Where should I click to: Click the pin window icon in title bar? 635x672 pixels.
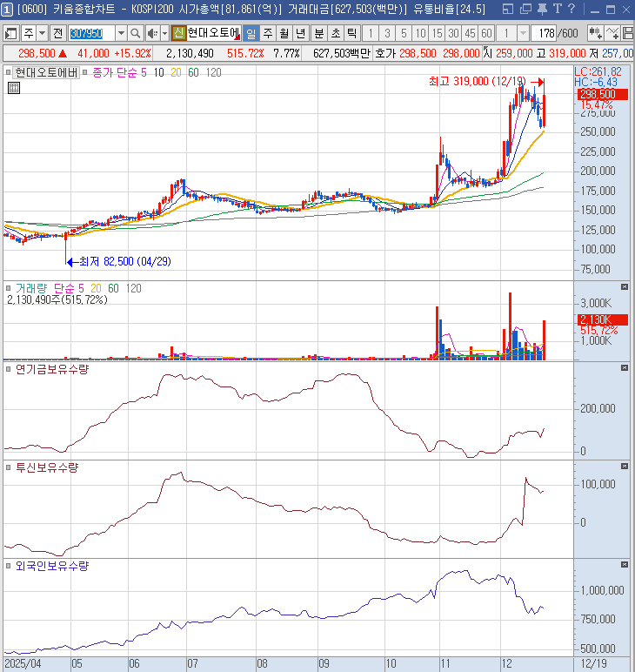pos(541,9)
